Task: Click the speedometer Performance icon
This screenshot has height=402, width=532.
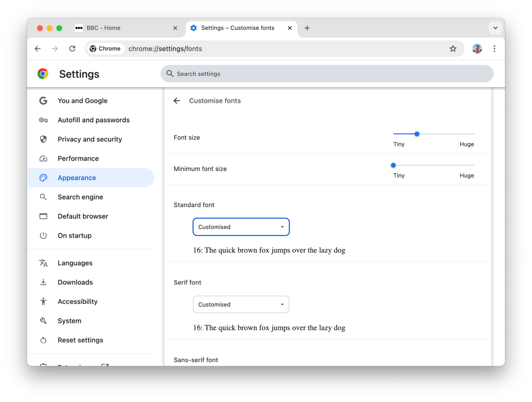Action: tap(43, 159)
